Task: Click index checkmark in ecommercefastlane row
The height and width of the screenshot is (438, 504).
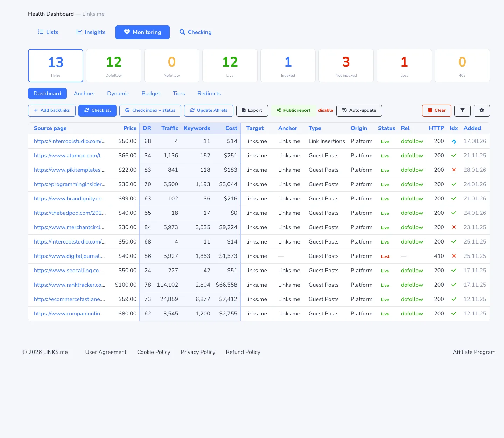Action: pos(454,299)
